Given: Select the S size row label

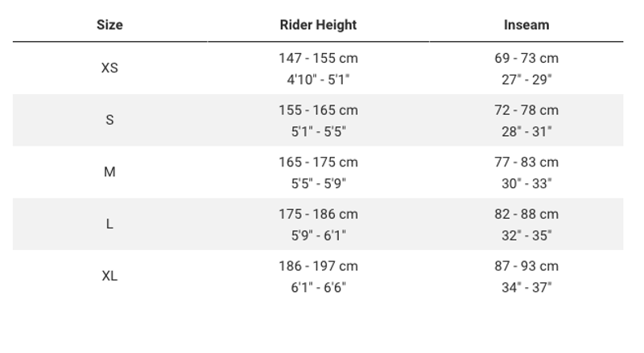Looking at the screenshot, I should pyautogui.click(x=109, y=121).
